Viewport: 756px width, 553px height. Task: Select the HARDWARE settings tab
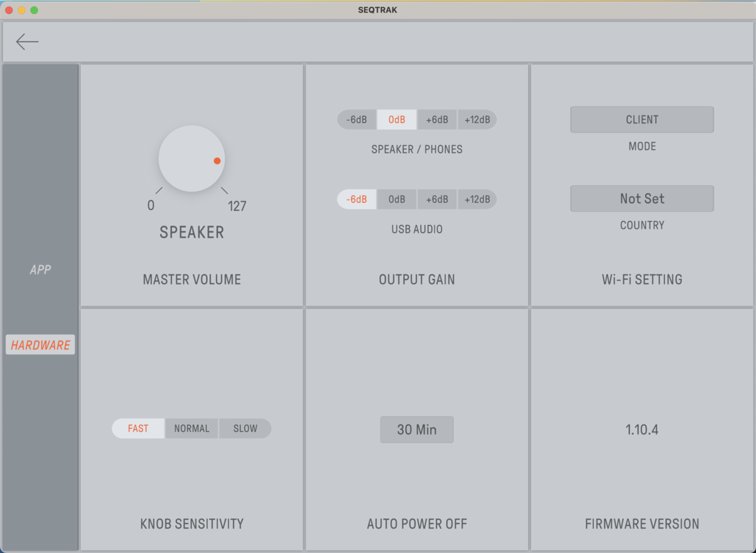(40, 345)
